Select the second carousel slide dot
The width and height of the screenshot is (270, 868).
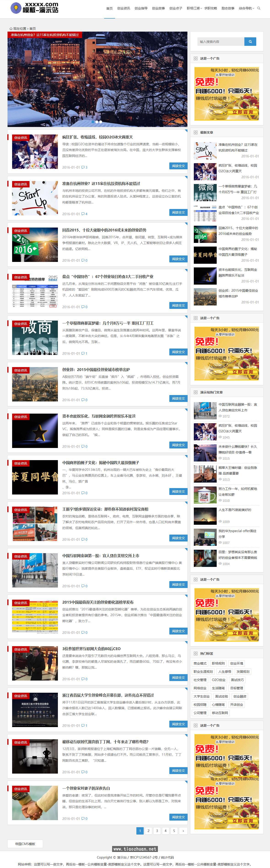click(97, 122)
